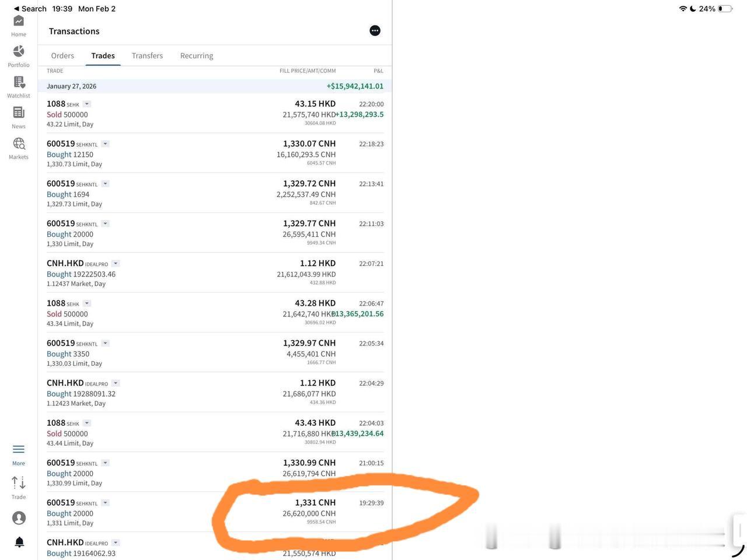Go to the Watchlist icon
This screenshot has height=560, width=747.
click(19, 82)
